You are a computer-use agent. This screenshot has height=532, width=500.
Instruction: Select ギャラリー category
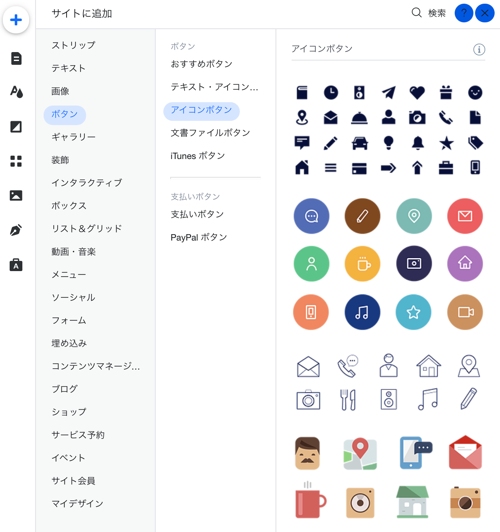[73, 137]
